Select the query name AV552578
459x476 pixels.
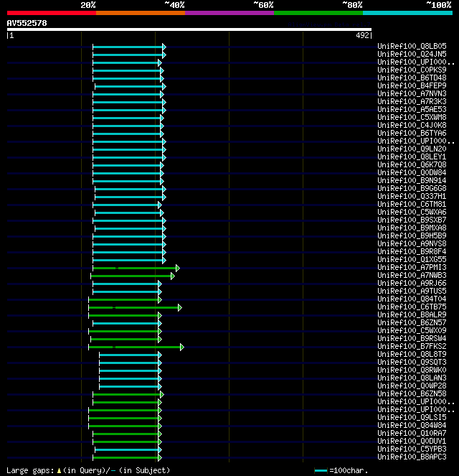pos(27,23)
